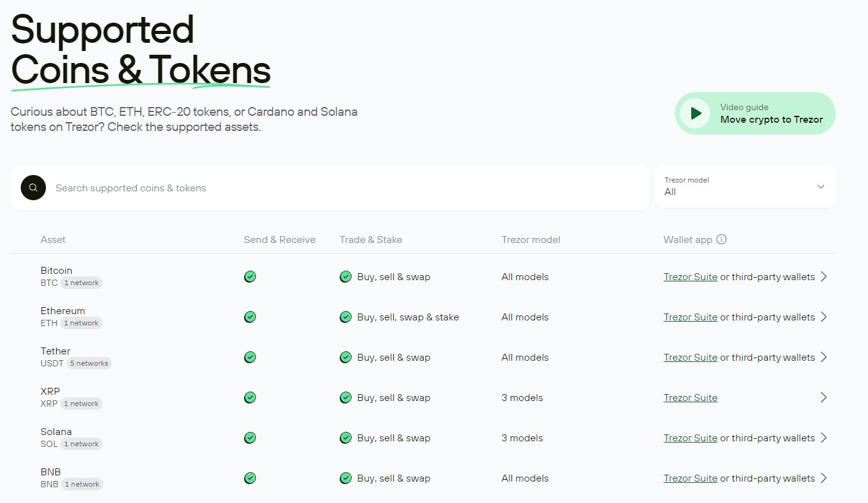Viewport: 868px width, 503px height.
Task: Click the Bitcoin Send & Receive checkmark icon
Action: (x=250, y=277)
